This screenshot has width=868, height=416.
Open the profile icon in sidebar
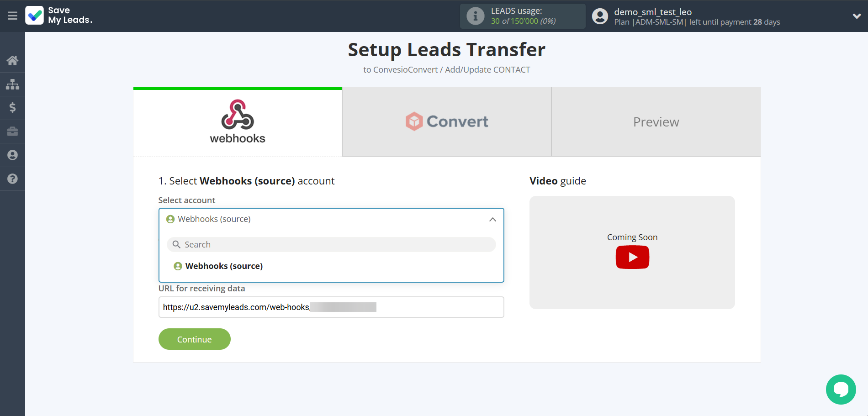tap(12, 155)
